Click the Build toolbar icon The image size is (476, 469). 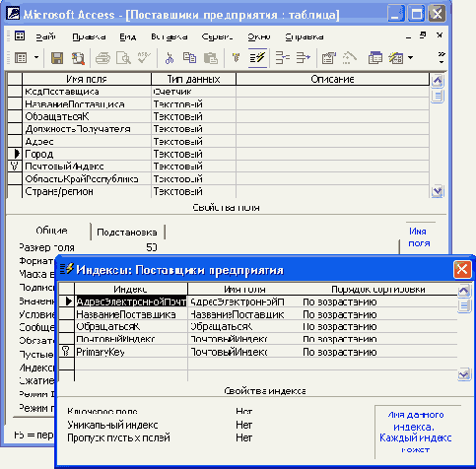(x=349, y=58)
